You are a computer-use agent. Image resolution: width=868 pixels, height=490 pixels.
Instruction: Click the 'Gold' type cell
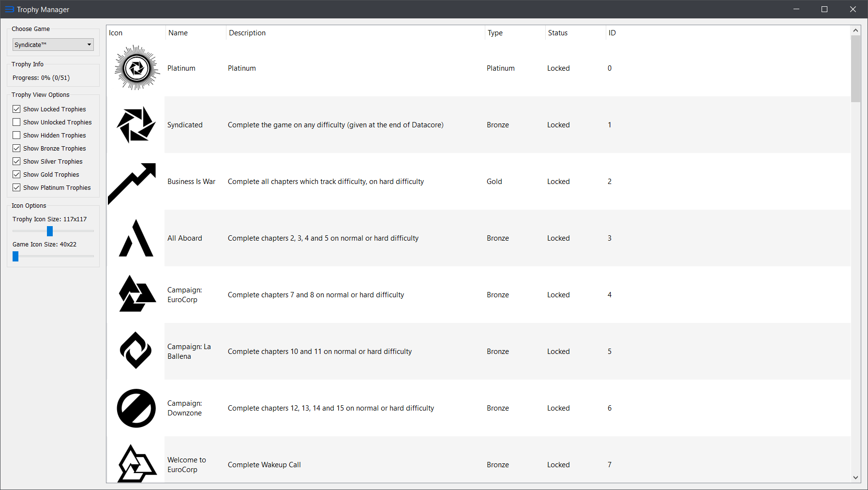tap(494, 182)
